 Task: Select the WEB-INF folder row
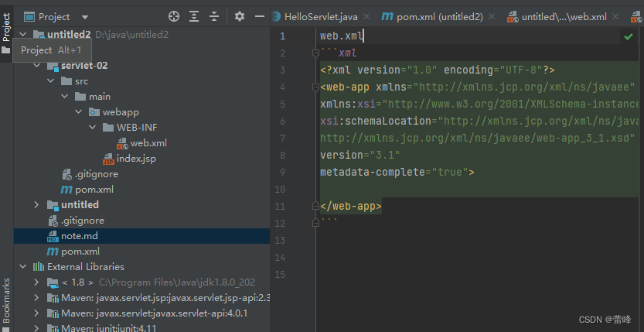tap(141, 128)
